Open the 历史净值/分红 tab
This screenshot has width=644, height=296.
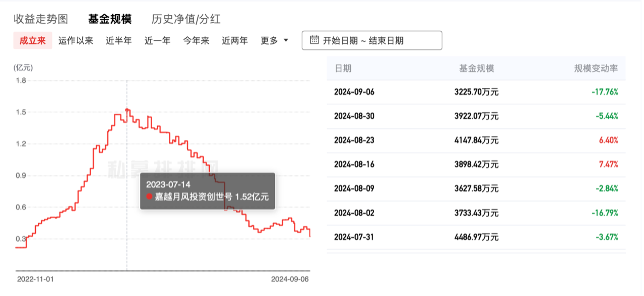point(186,19)
